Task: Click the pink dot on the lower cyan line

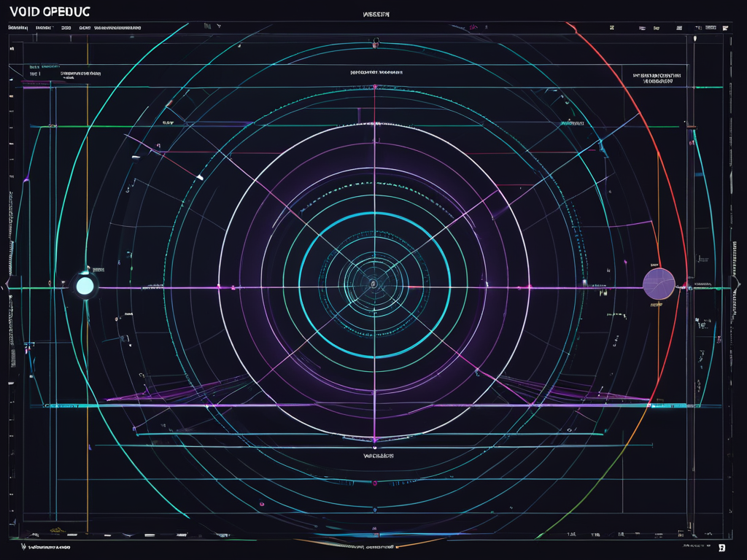Action: point(374,483)
